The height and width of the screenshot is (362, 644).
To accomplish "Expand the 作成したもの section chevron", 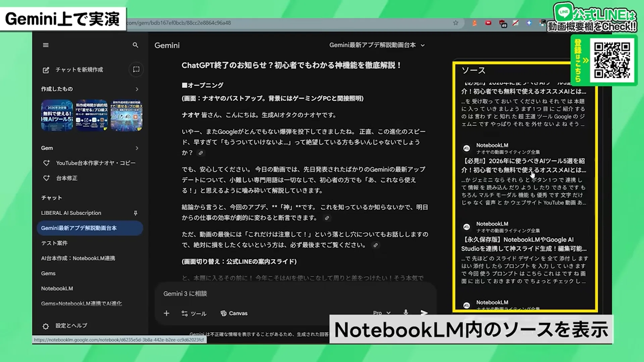I will point(137,89).
